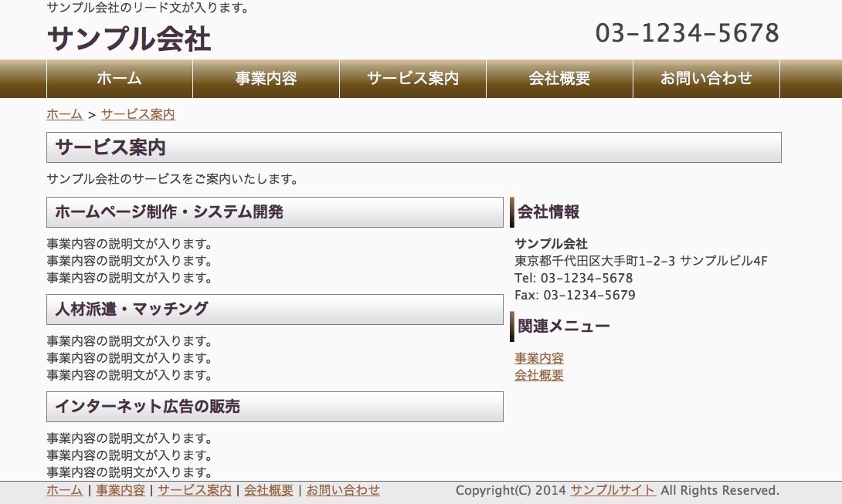
Task: Open the サンプルサイト copyright link
Action: (x=613, y=490)
